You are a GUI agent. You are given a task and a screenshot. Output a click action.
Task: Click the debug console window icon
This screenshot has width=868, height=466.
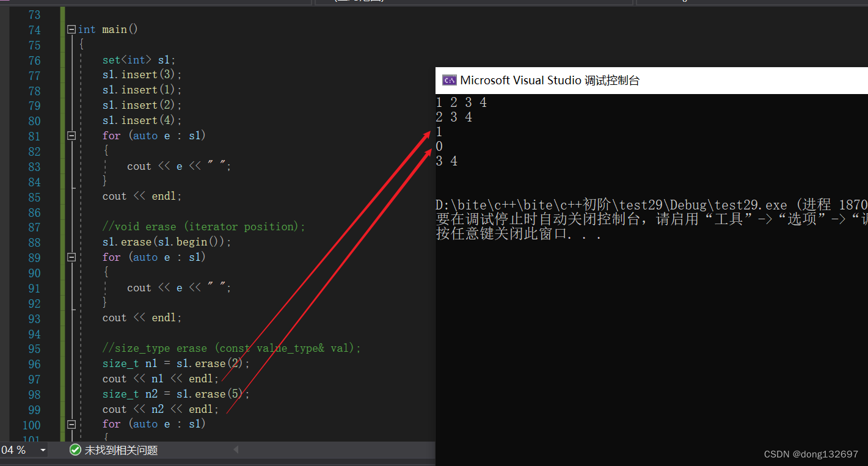click(450, 80)
